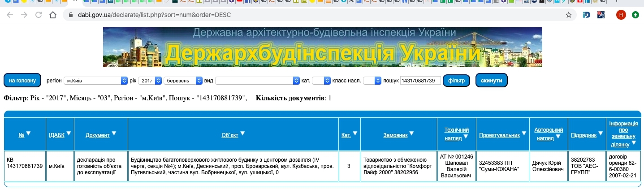644x189 pixels.
Task: Click the browser address bar URL
Action: (154, 15)
